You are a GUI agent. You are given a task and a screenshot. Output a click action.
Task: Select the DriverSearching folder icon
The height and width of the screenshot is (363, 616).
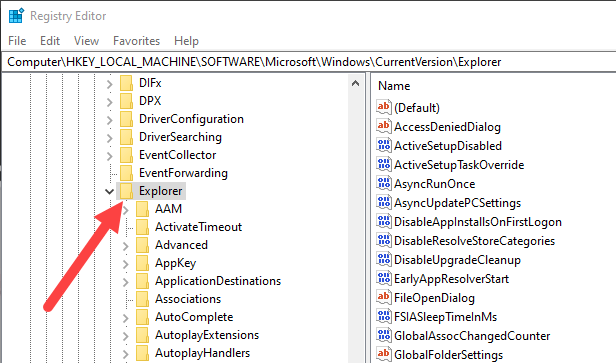coord(126,138)
